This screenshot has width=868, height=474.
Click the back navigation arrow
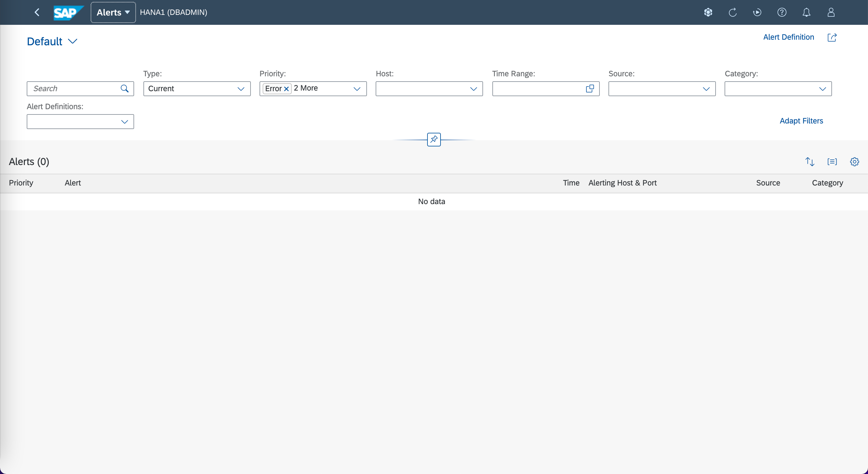pyautogui.click(x=37, y=12)
